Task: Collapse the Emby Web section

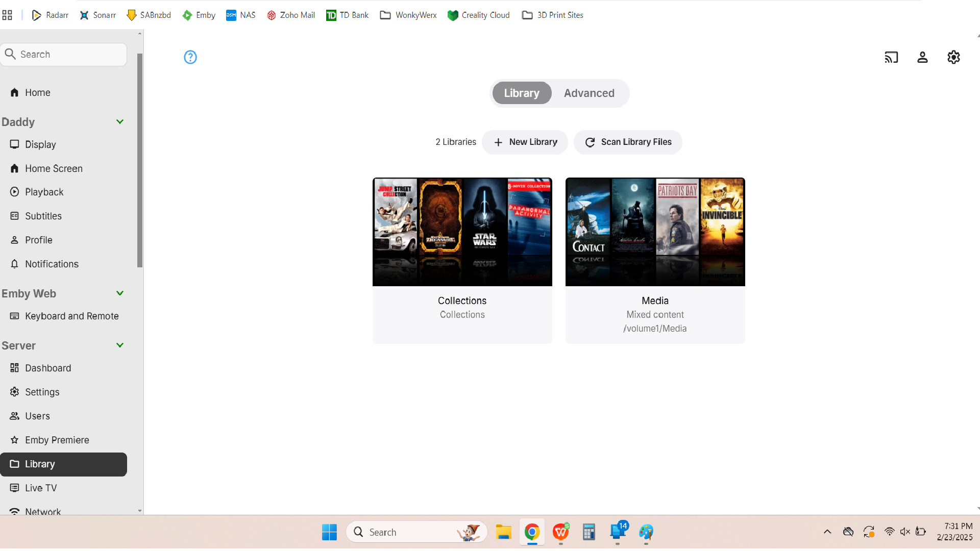Action: tap(119, 293)
